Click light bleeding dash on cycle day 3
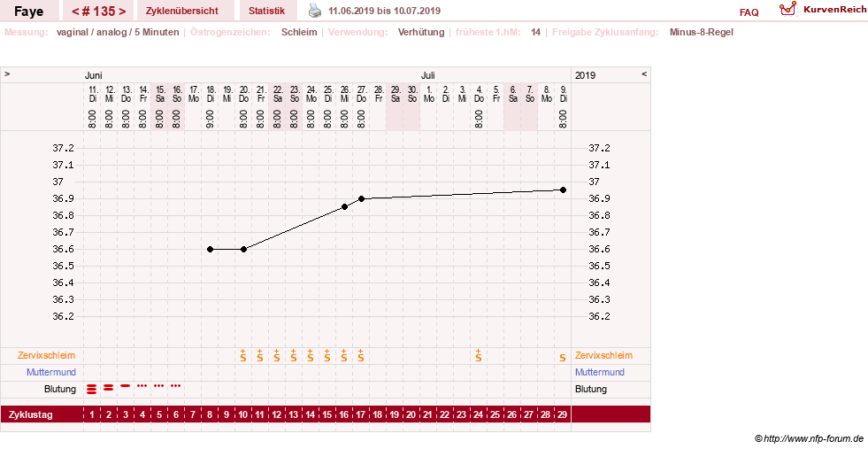Viewport: 868px width, 449px height. (x=126, y=385)
